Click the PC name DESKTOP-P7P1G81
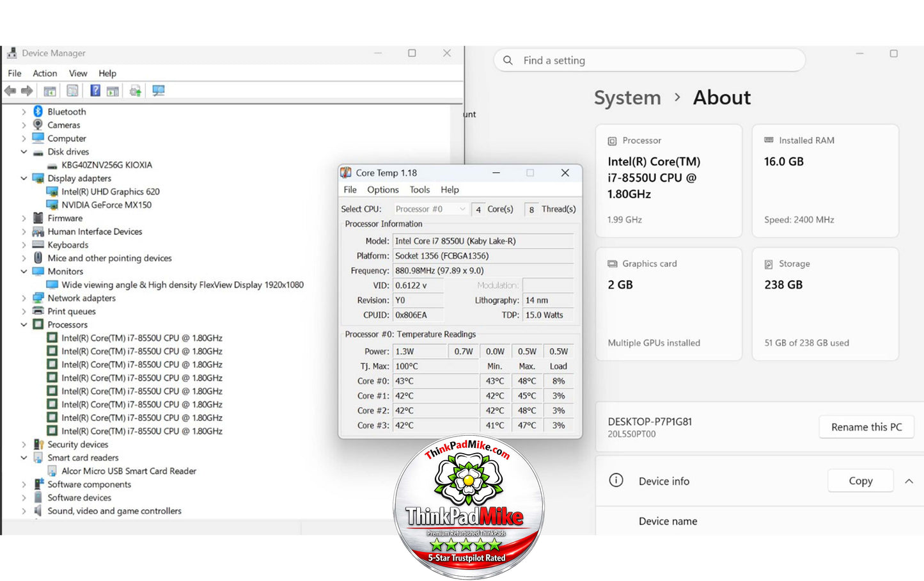This screenshot has width=924, height=581. click(650, 422)
